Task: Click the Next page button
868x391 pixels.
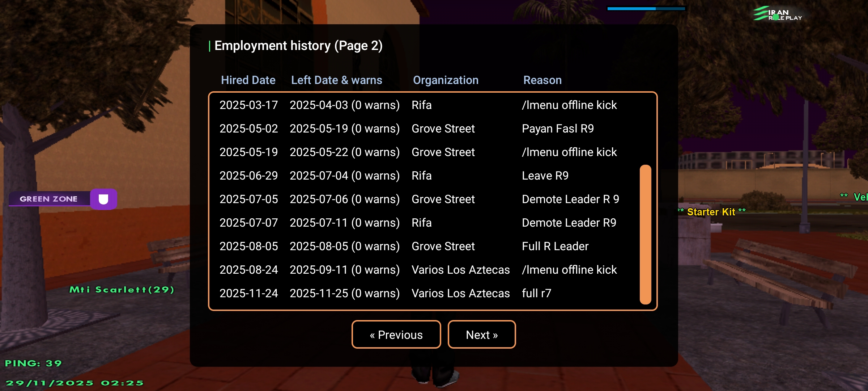Action: (x=481, y=335)
